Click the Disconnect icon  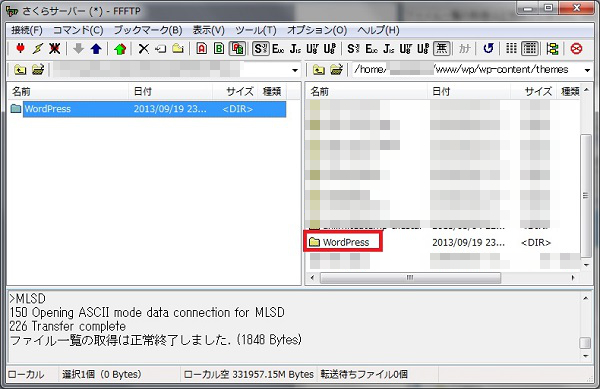55,49
